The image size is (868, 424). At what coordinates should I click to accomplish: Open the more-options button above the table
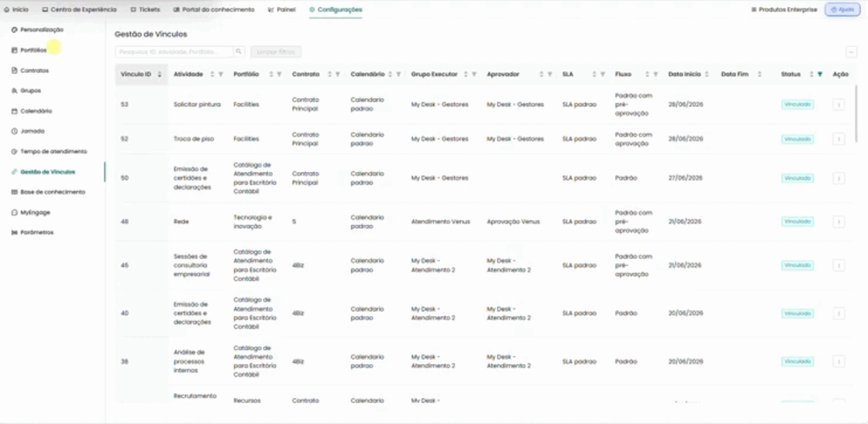click(852, 52)
